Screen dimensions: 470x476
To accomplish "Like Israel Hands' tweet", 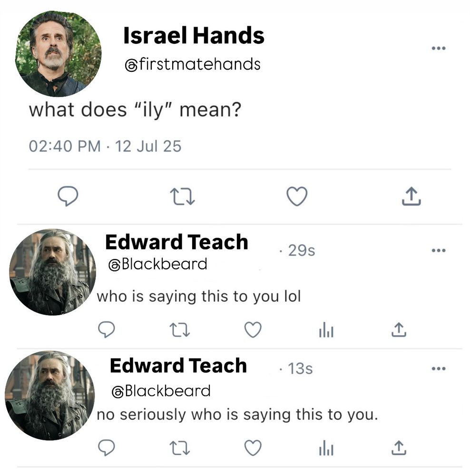I will click(x=297, y=195).
